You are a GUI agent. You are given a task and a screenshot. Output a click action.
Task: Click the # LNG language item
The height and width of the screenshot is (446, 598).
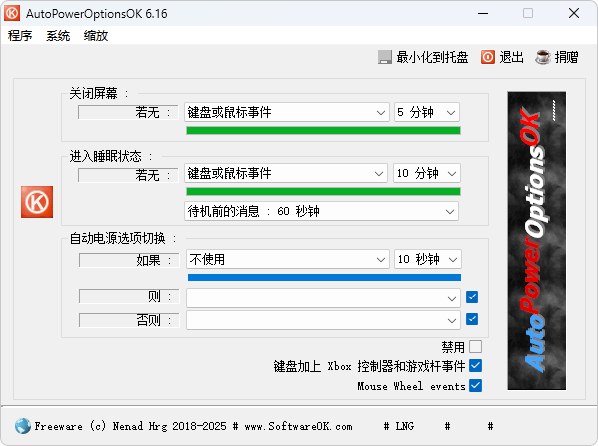click(x=399, y=426)
